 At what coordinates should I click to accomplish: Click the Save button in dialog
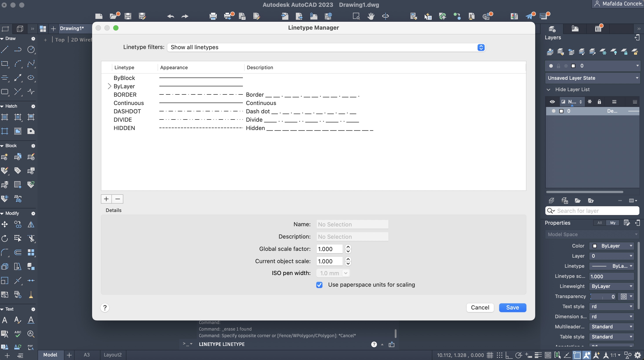513,308
